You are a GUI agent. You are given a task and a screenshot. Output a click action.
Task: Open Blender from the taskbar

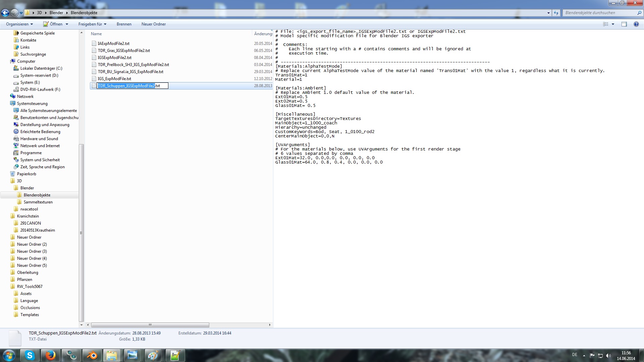tap(92, 355)
